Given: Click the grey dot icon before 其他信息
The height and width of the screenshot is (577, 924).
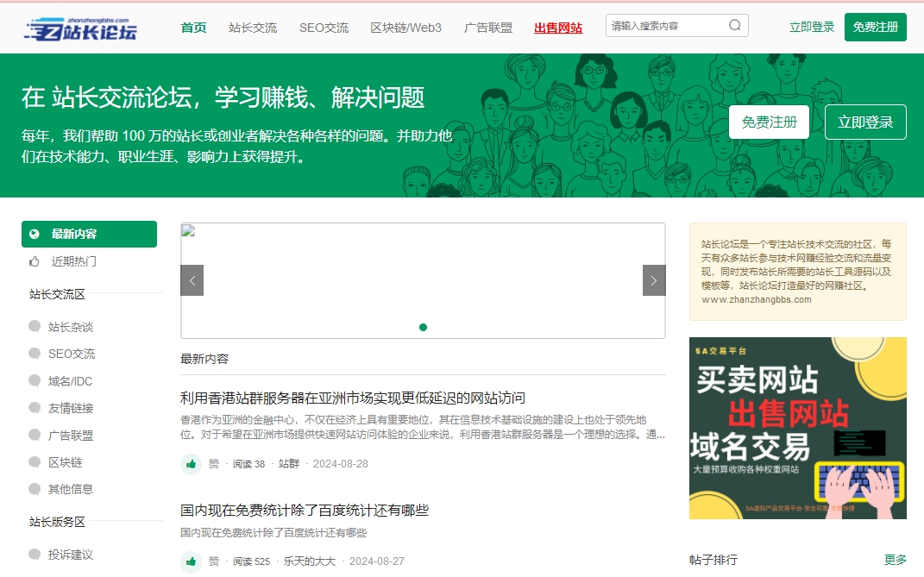Looking at the screenshot, I should [35, 488].
